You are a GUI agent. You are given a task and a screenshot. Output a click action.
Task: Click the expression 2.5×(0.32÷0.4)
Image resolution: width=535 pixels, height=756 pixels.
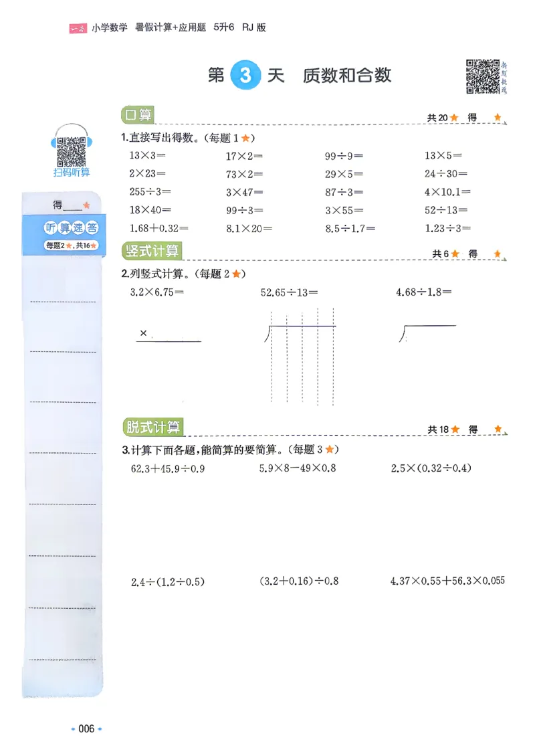tap(431, 468)
